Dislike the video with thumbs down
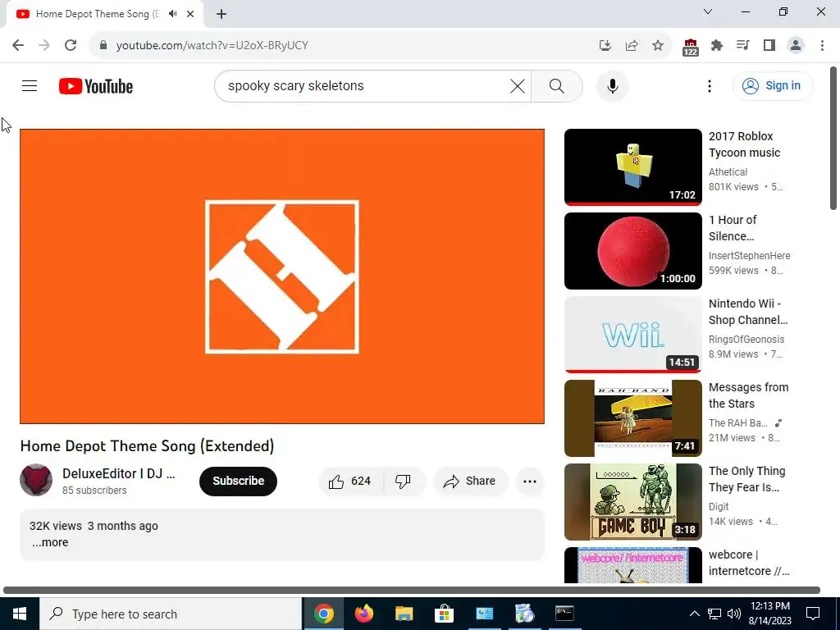This screenshot has height=630, width=840. point(403,481)
